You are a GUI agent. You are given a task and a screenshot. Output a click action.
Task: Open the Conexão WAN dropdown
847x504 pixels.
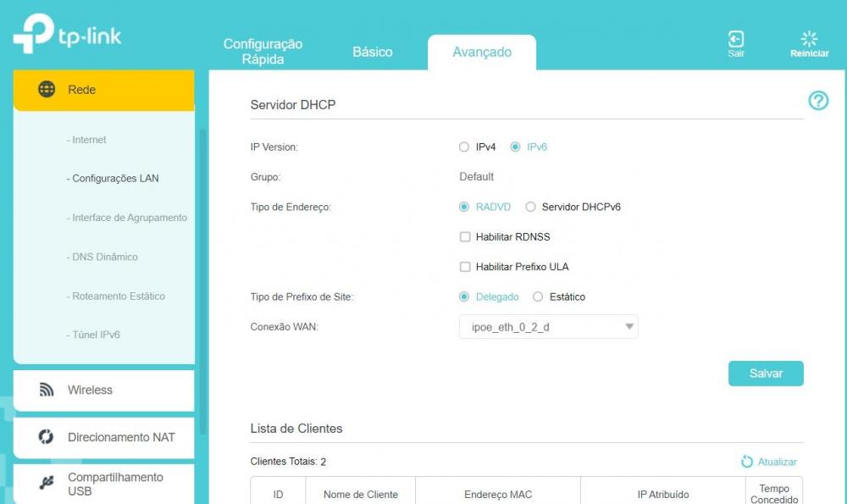[548, 327]
